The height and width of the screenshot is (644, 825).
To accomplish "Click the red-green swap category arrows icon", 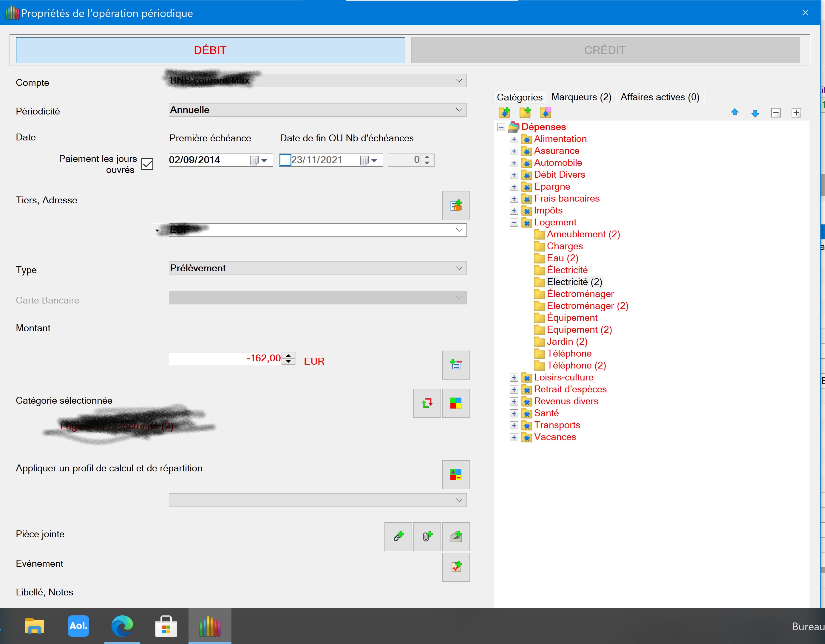I will coord(427,403).
